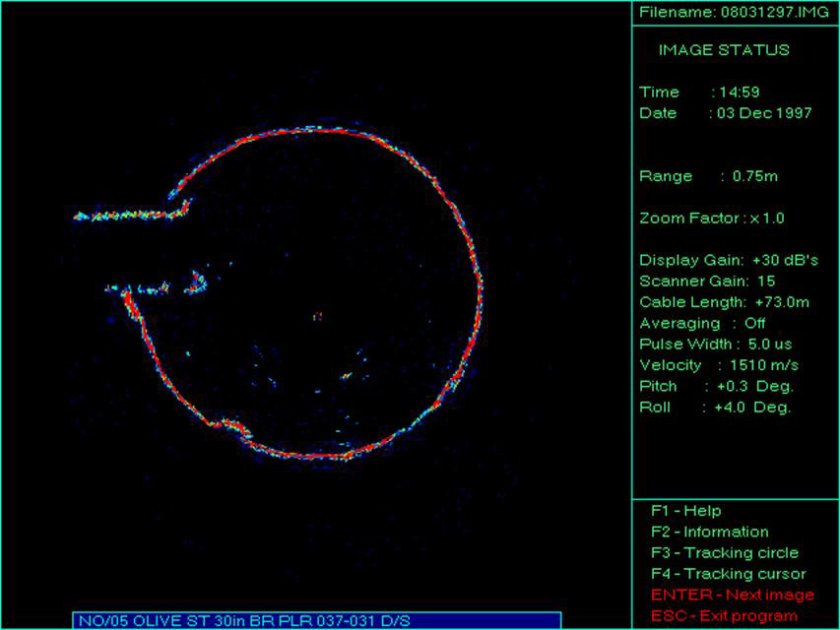Choose F4 - Tracking cursor option
The height and width of the screenshot is (630, 840).
coord(729,574)
